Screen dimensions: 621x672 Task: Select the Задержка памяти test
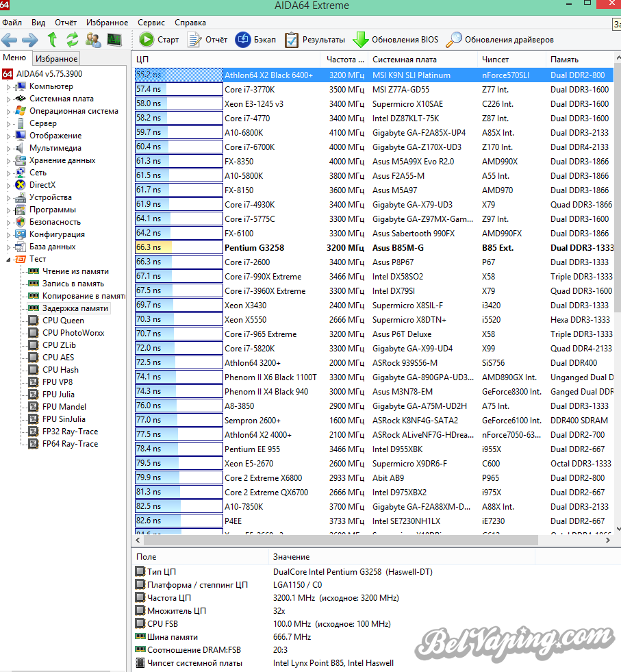pyautogui.click(x=75, y=308)
